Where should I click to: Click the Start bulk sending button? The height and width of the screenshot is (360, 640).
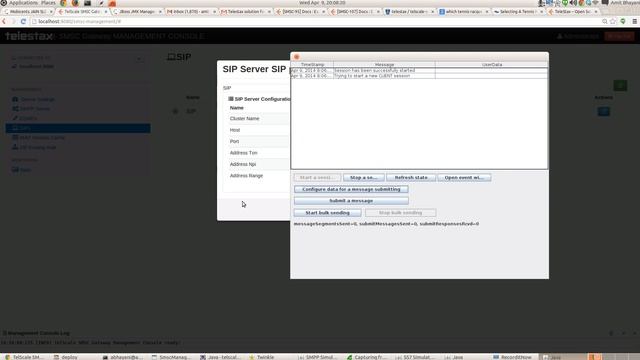[327, 213]
